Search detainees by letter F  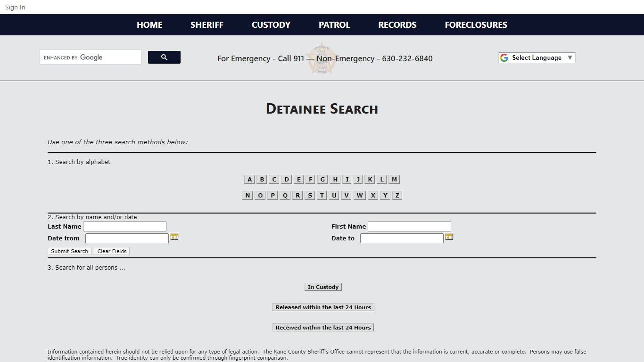tap(310, 180)
